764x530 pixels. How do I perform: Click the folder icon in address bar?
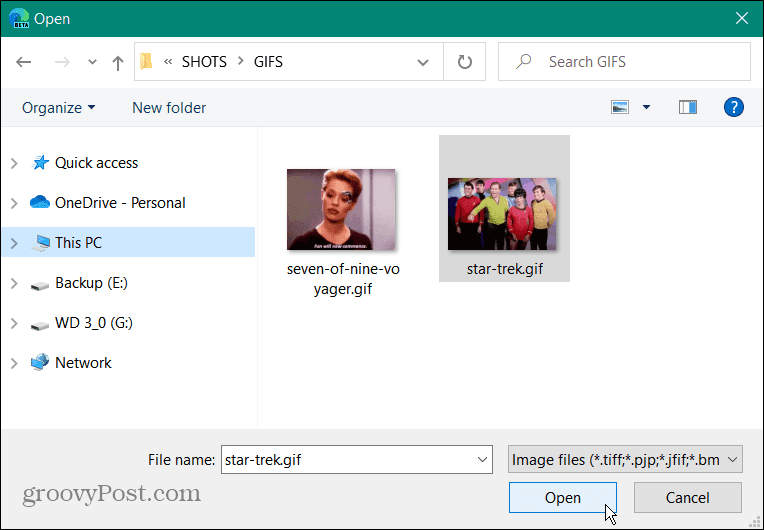click(x=146, y=61)
